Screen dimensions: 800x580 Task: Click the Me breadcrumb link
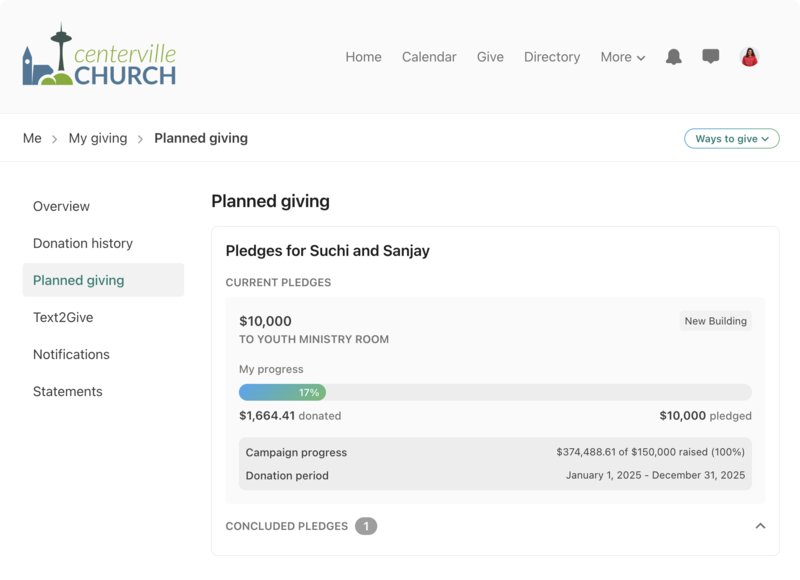click(32, 139)
